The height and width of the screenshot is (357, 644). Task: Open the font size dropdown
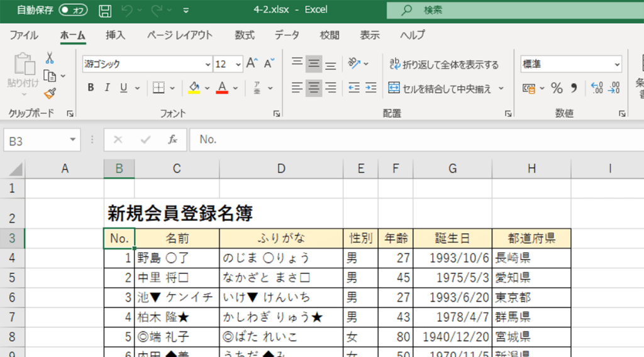(x=238, y=65)
